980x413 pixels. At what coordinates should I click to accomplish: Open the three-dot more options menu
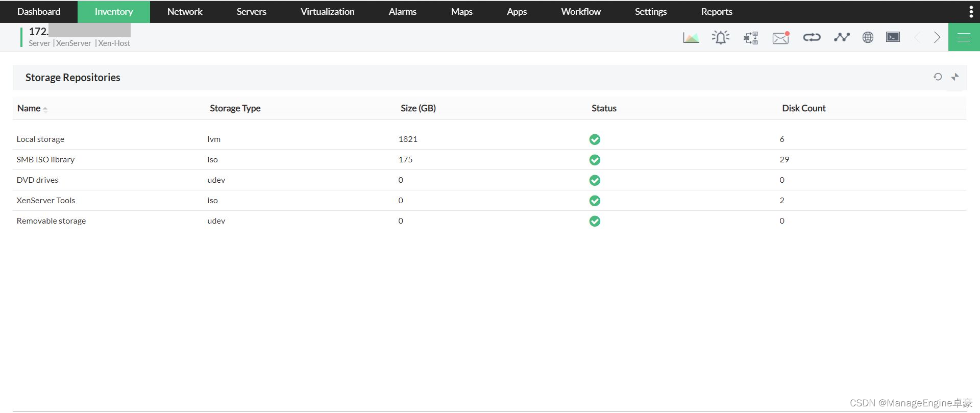coord(971,12)
